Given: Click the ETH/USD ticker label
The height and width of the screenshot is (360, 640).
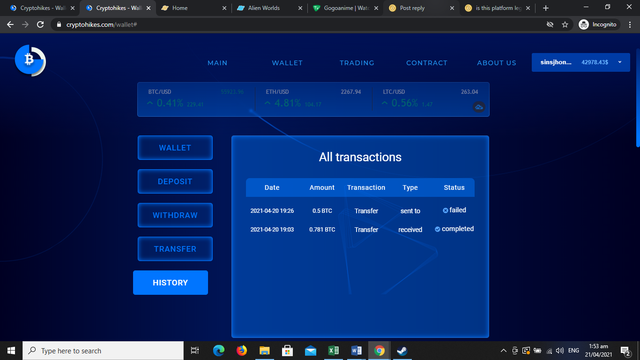Looking at the screenshot, I should [x=277, y=92].
